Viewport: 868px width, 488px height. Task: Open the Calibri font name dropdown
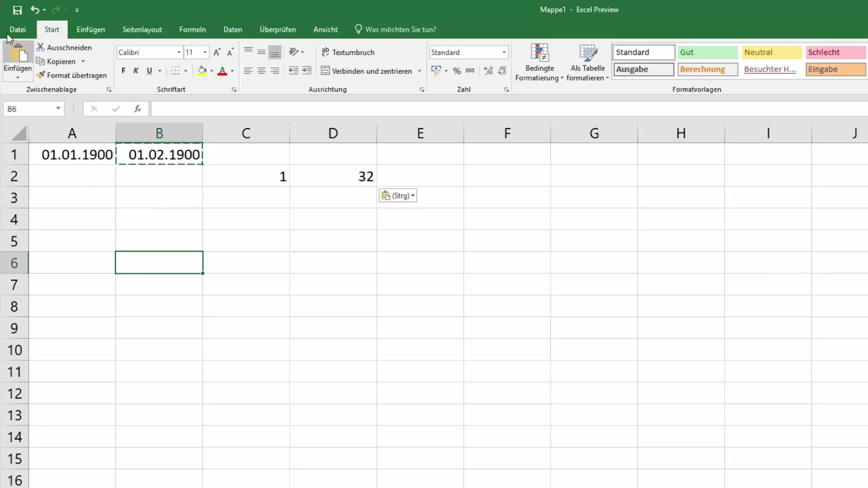[x=179, y=52]
